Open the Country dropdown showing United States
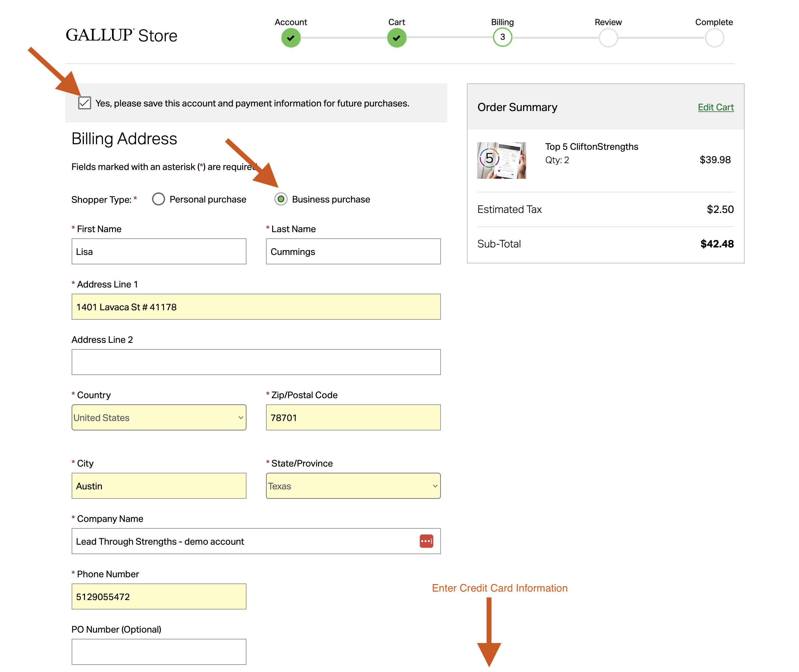This screenshot has height=672, width=799. click(x=159, y=417)
